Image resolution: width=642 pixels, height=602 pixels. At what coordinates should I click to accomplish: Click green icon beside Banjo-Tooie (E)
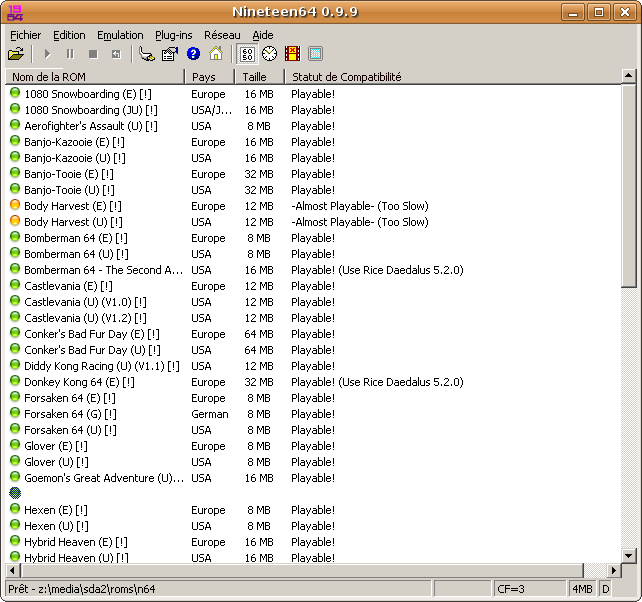[15, 172]
